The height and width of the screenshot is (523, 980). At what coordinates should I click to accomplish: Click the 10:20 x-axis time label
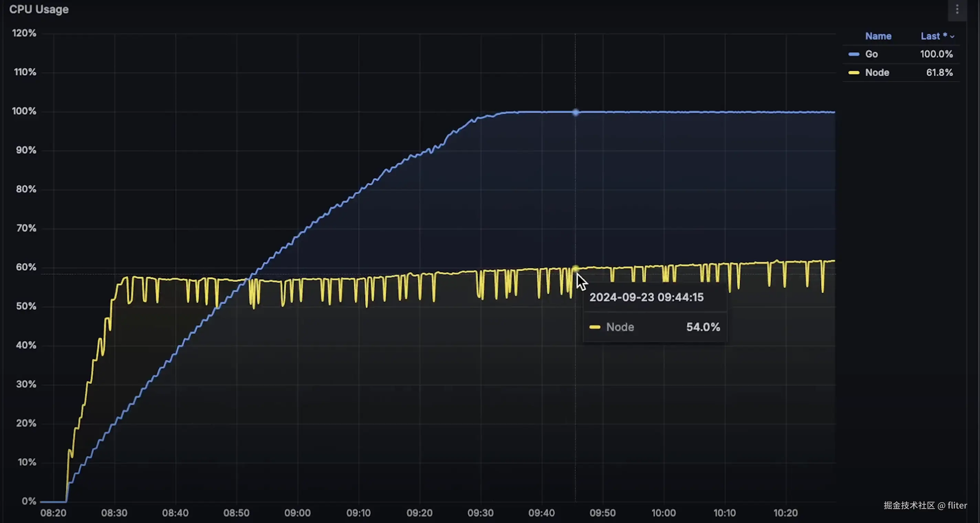[786, 513]
